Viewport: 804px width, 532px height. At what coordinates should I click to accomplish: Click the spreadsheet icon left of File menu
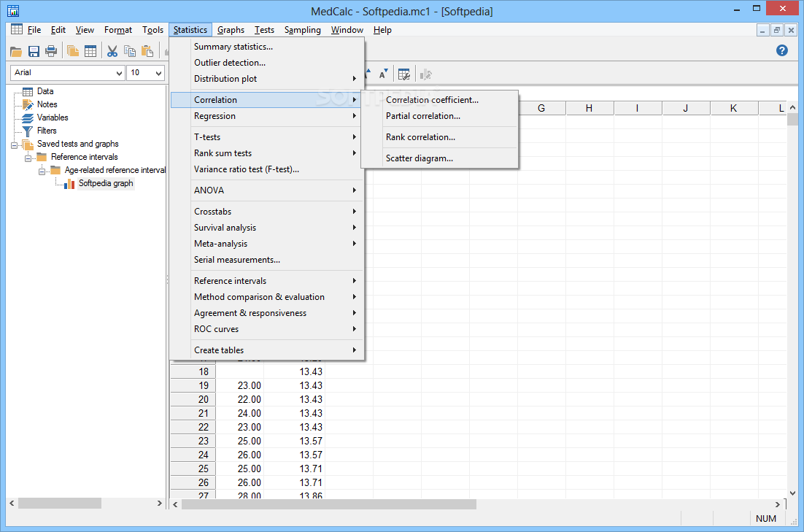(x=16, y=29)
